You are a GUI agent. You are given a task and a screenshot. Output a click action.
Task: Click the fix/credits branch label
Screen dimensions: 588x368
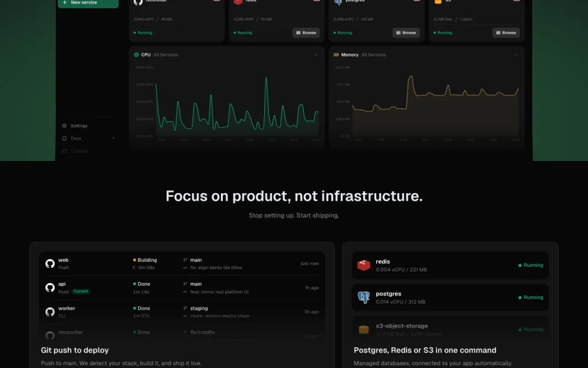tap(203, 332)
